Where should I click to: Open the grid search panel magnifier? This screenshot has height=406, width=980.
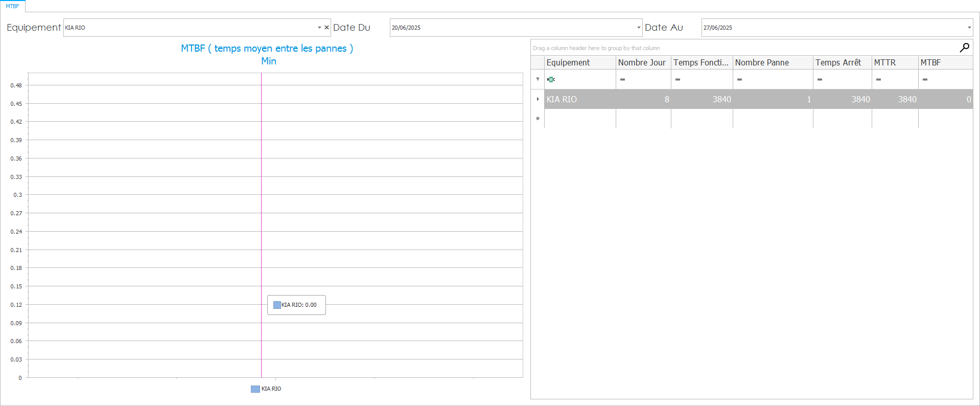tap(964, 48)
